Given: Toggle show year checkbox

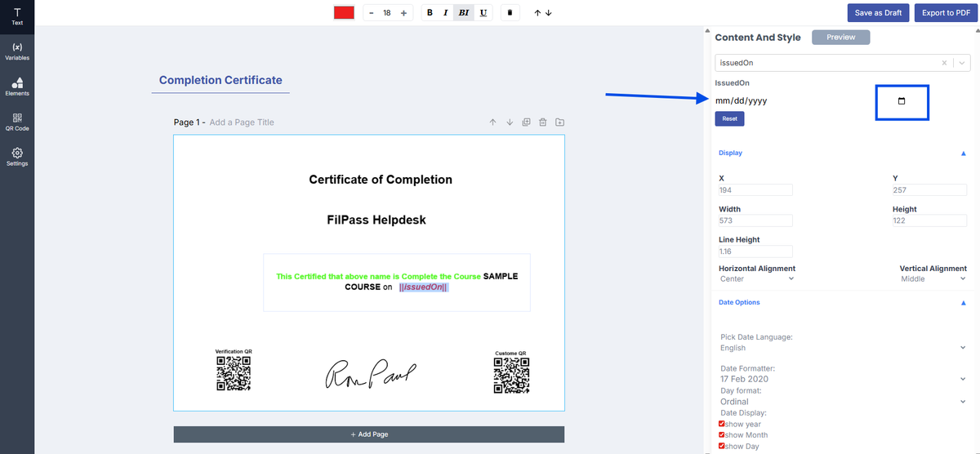Looking at the screenshot, I should click(x=722, y=424).
